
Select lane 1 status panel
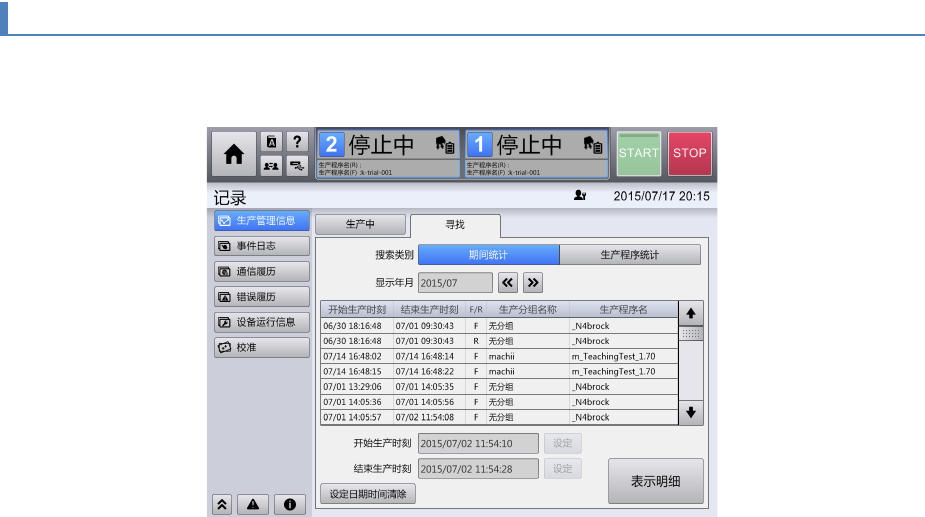pyautogui.click(x=536, y=153)
